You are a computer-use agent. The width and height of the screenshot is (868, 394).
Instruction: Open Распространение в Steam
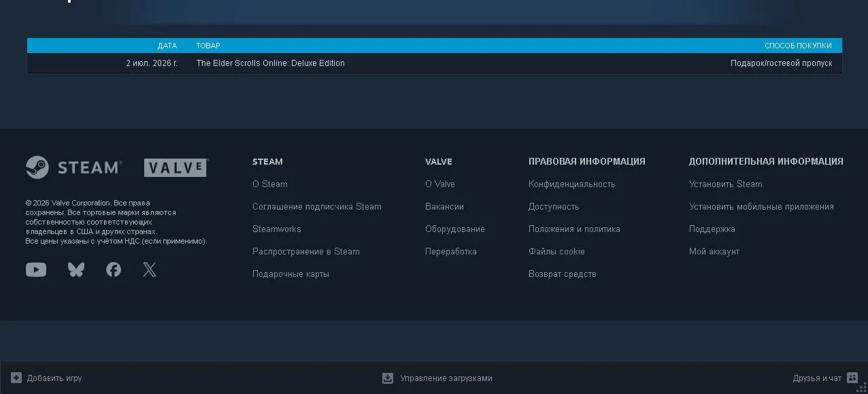[306, 251]
